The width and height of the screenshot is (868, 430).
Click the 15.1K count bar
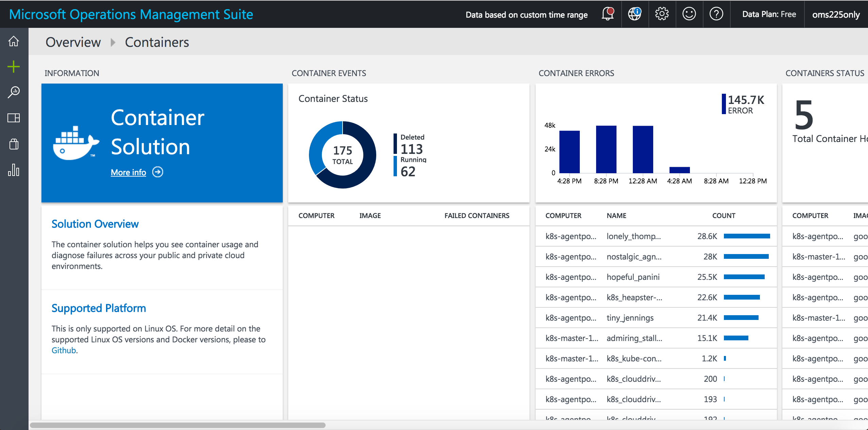pyautogui.click(x=736, y=338)
